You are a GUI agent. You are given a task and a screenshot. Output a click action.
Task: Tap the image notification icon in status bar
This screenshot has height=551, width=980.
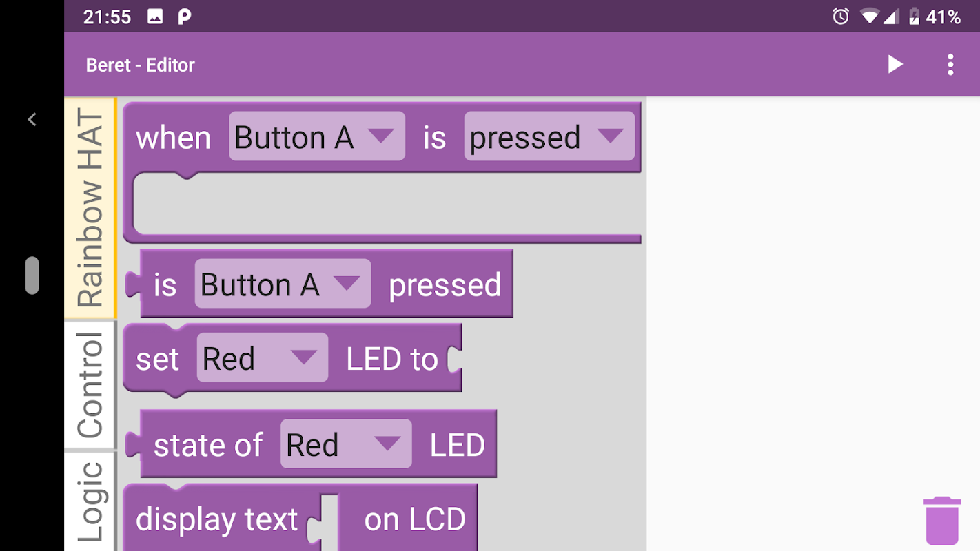click(155, 17)
